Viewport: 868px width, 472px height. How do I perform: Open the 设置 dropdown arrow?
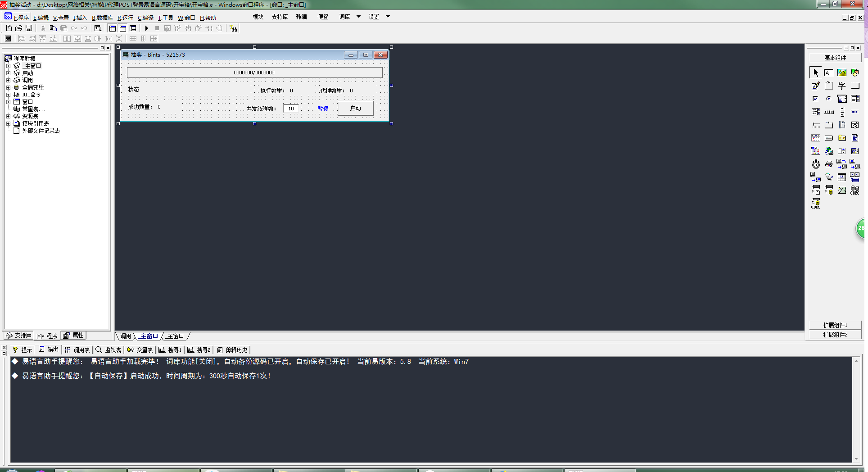(388, 17)
